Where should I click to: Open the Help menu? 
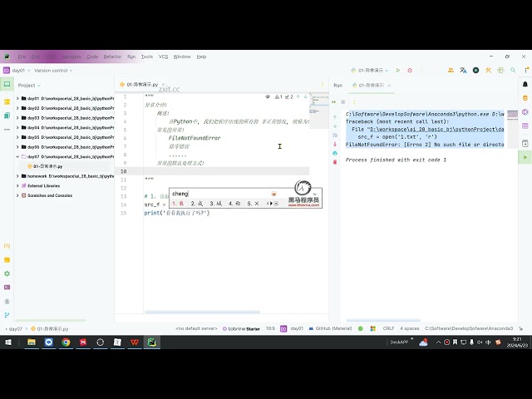pyautogui.click(x=201, y=57)
